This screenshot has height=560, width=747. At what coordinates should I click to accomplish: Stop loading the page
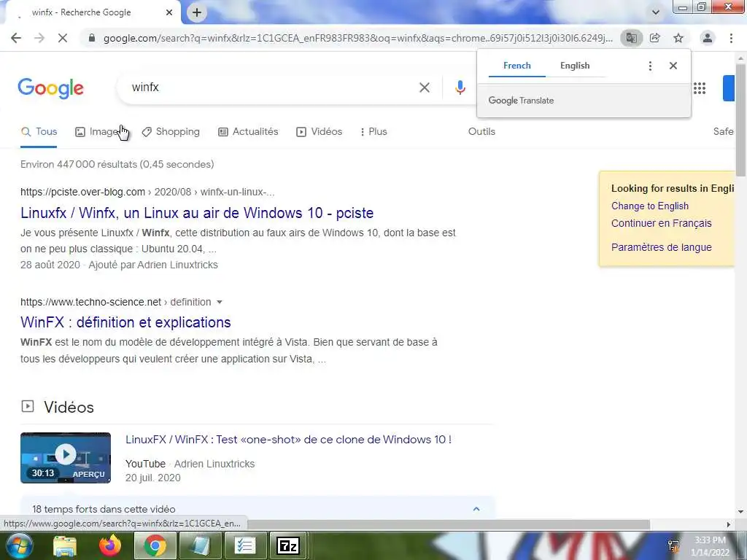pyautogui.click(x=63, y=38)
